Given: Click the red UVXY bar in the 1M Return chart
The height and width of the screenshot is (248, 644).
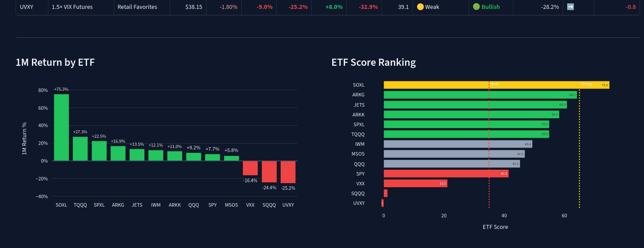Looking at the screenshot, I should coord(288,172).
